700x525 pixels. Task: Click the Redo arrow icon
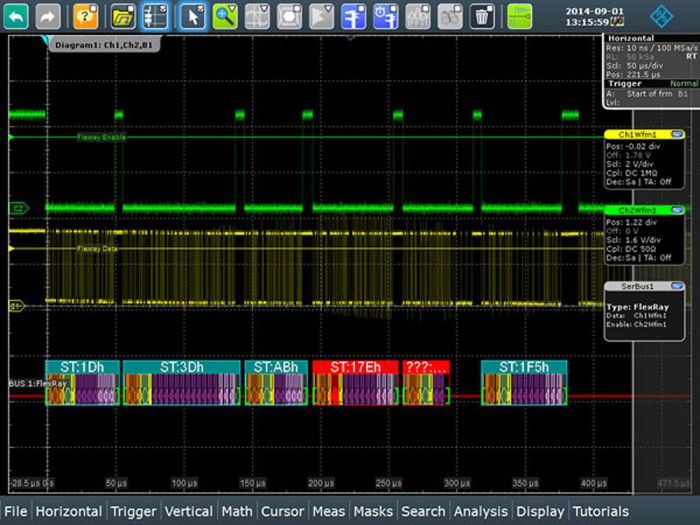[48, 17]
